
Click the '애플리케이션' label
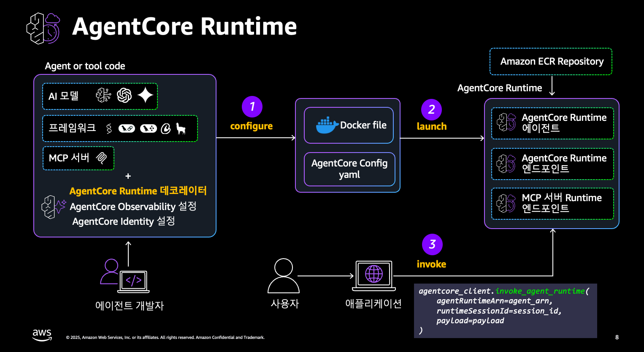[x=373, y=303]
